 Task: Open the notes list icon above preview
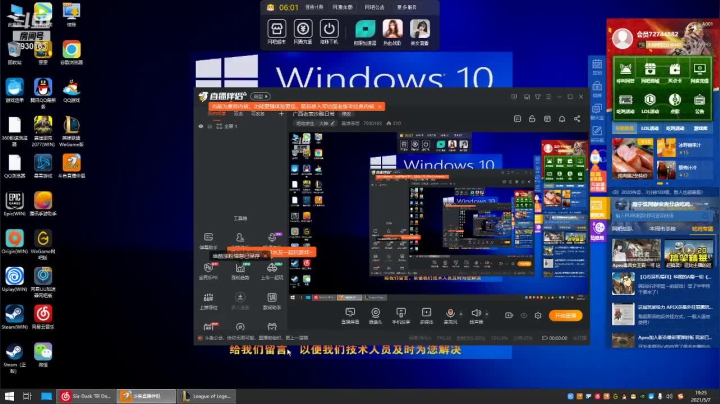(x=517, y=119)
